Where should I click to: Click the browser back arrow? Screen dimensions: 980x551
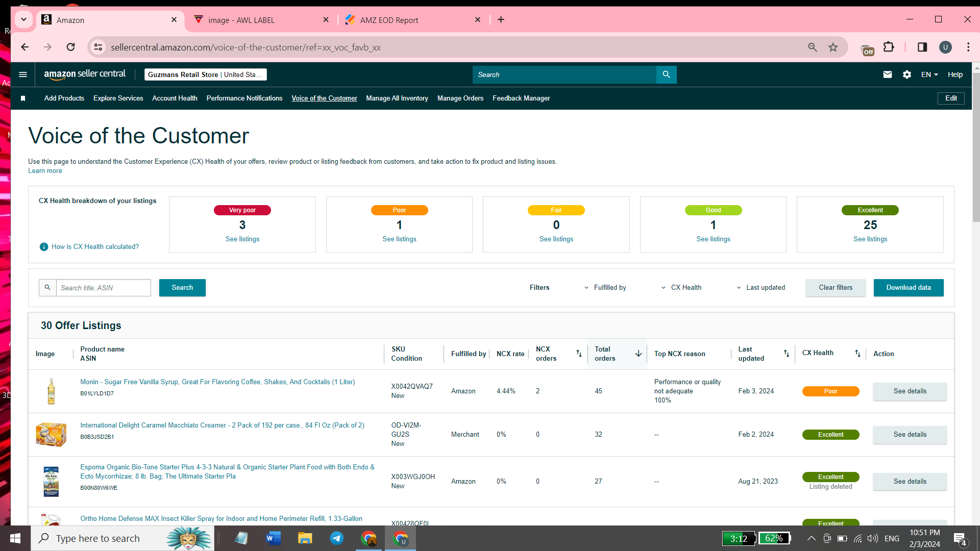[x=24, y=47]
